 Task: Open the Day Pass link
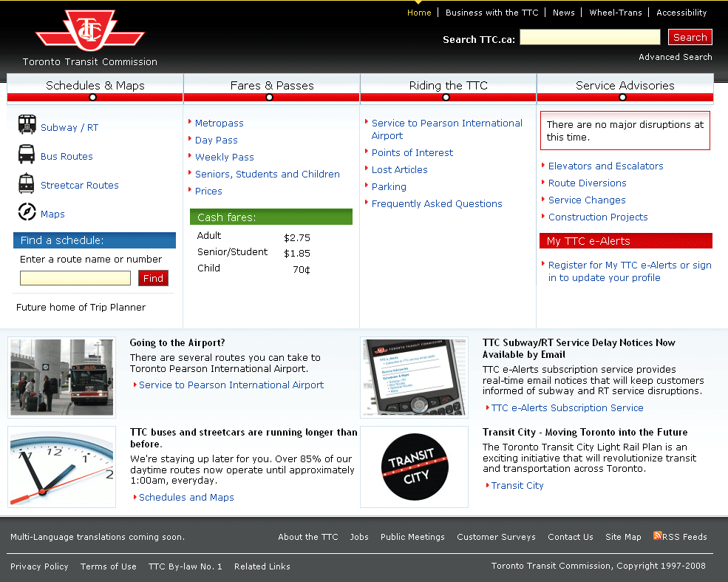pos(217,140)
